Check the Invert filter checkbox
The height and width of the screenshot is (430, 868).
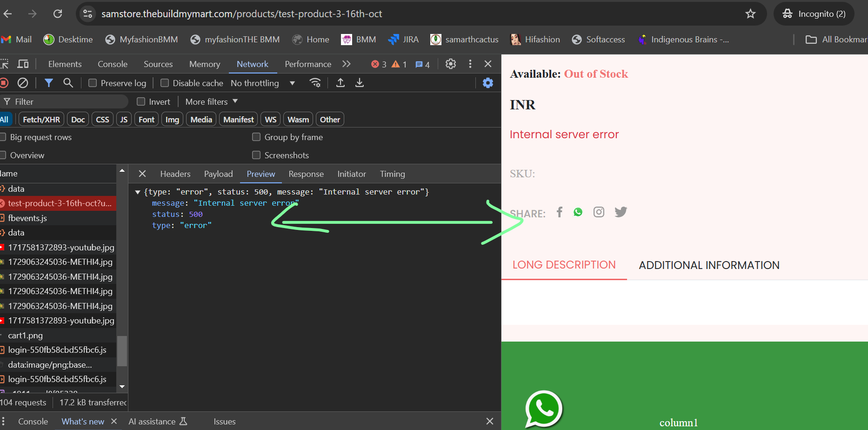pos(141,101)
